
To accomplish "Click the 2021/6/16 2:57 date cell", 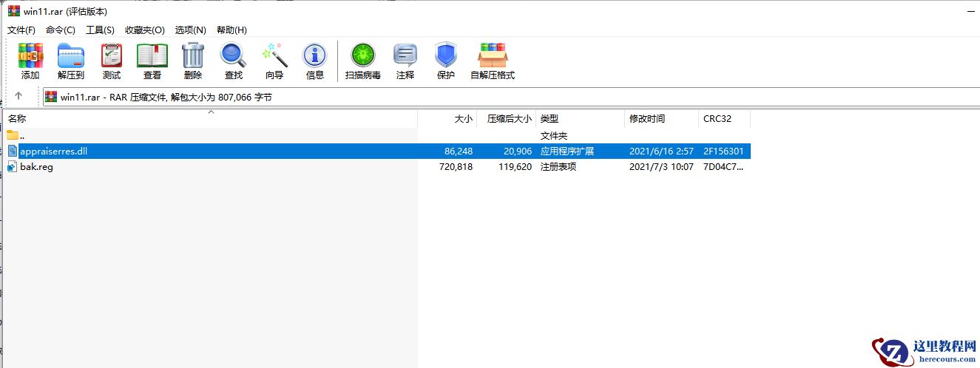I will coord(661,151).
